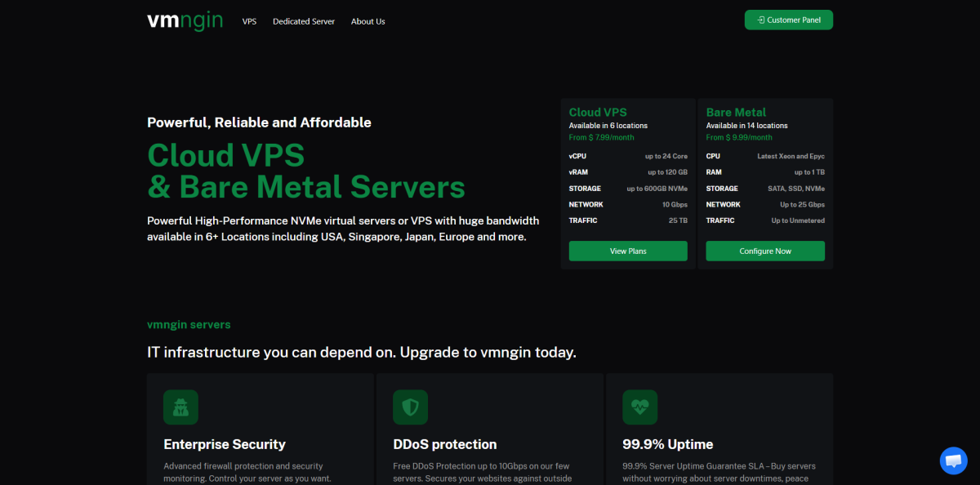Screen dimensions: 980x485
Task: Select the Cloud VPS card title
Action: 598,113
